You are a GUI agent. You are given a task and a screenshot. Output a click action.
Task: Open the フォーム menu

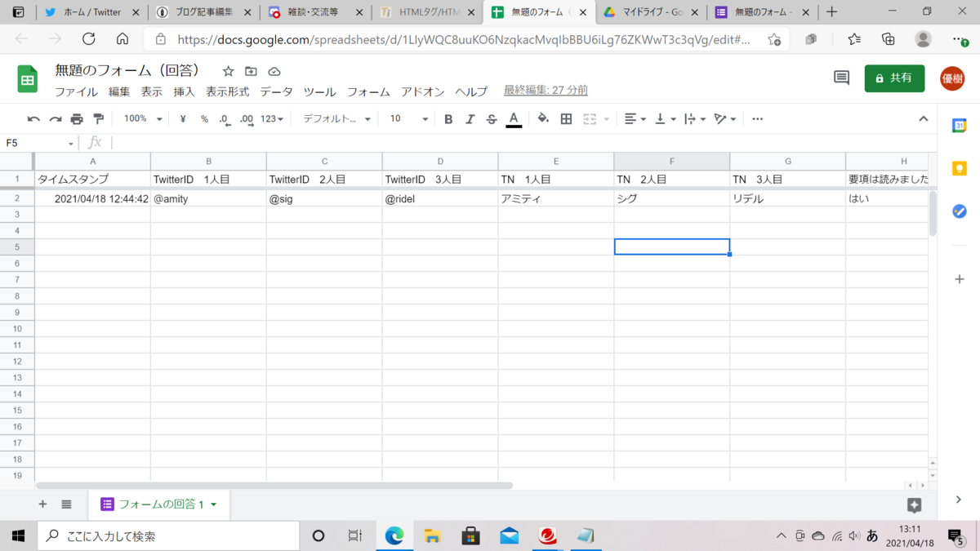(368, 91)
